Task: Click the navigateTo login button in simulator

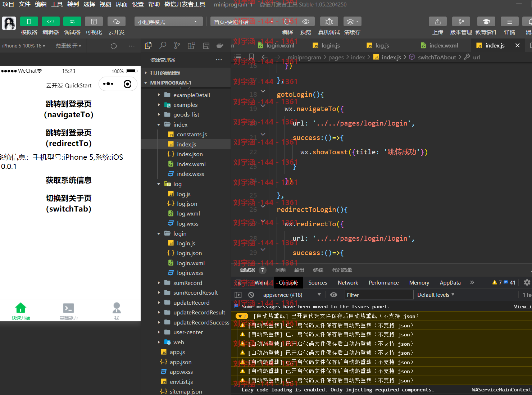Action: (x=69, y=109)
